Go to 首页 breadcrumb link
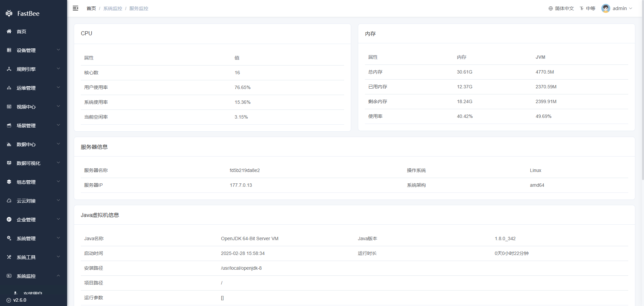 91,8
